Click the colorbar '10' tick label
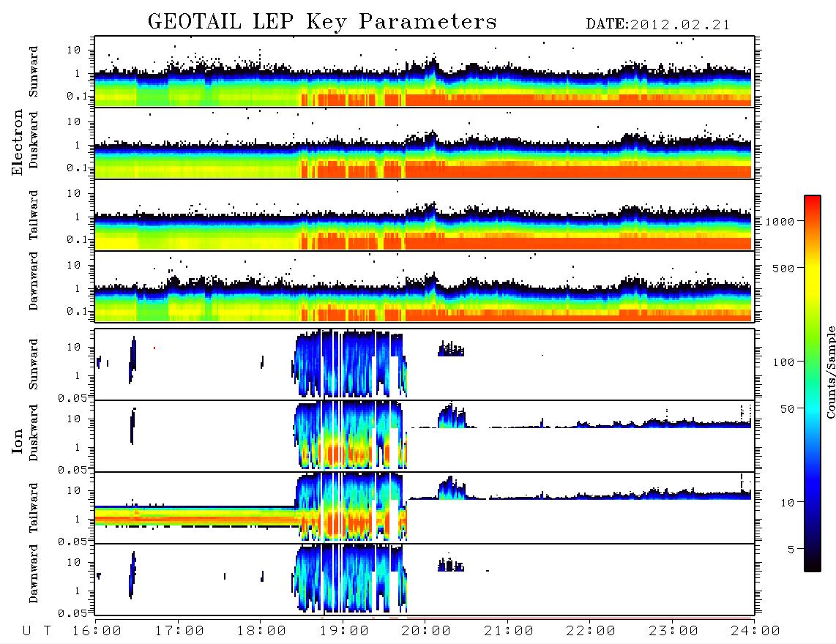 coord(787,503)
